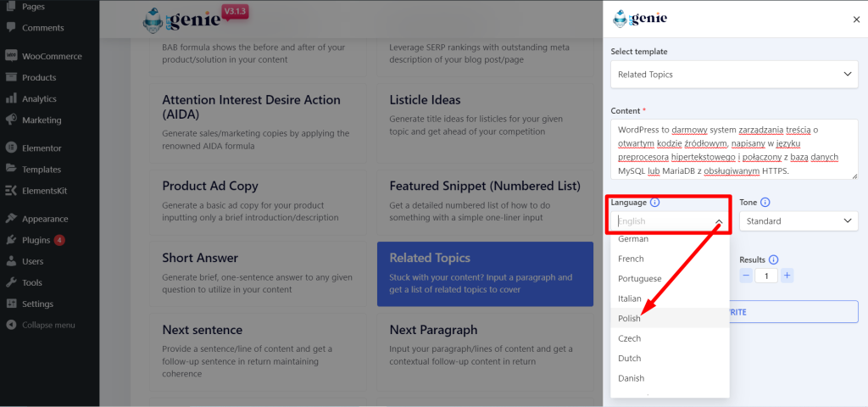Viewport: 868px width, 407px height.
Task: Select Dutch from language list
Action: coord(670,359)
